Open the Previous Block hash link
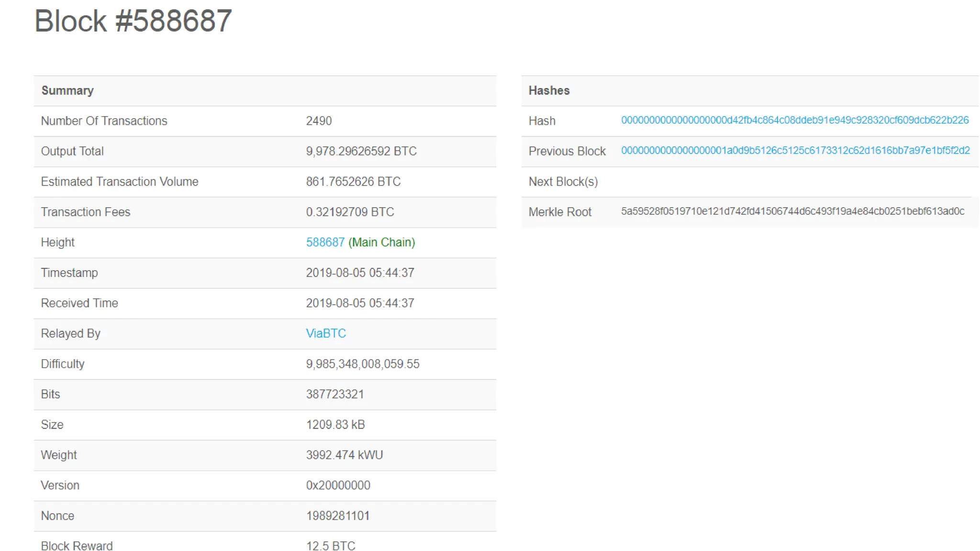The image size is (980, 551). pos(795,151)
